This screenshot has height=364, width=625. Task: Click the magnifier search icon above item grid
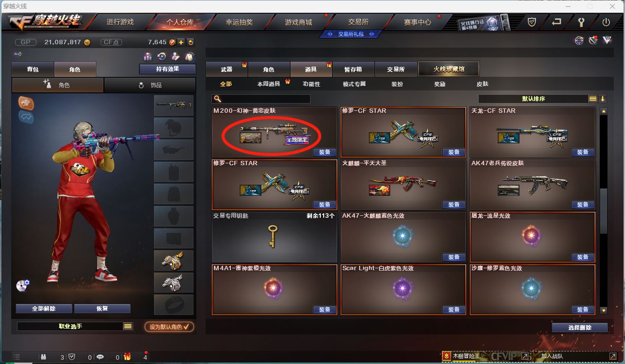(218, 99)
